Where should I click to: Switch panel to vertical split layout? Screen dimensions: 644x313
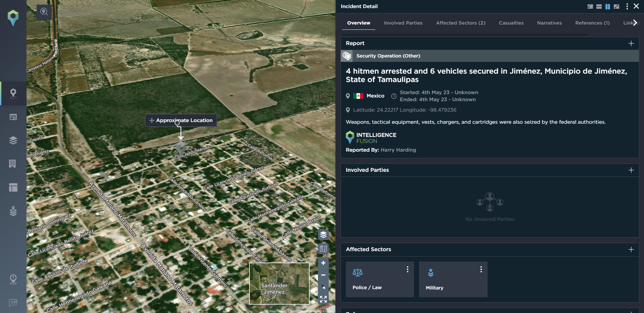pyautogui.click(x=608, y=6)
